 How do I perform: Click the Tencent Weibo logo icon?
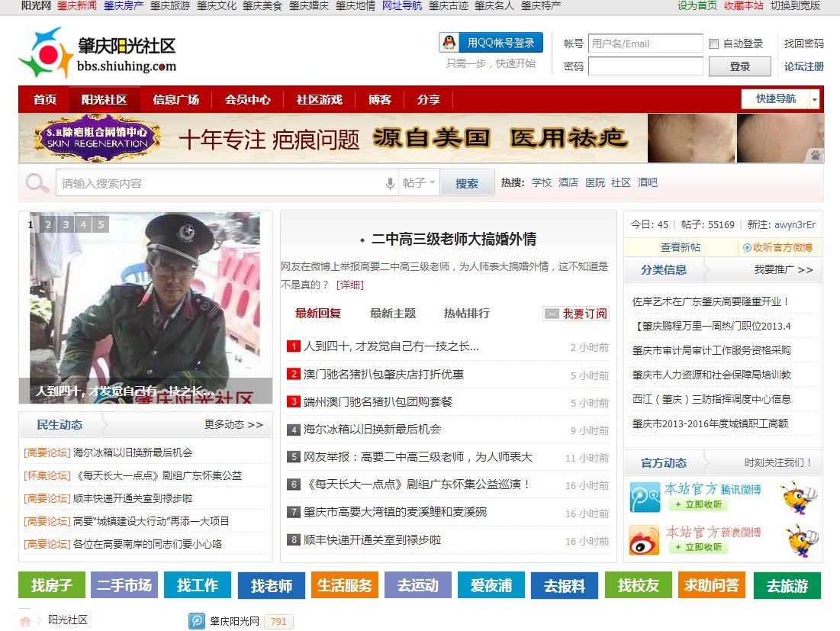tap(645, 497)
